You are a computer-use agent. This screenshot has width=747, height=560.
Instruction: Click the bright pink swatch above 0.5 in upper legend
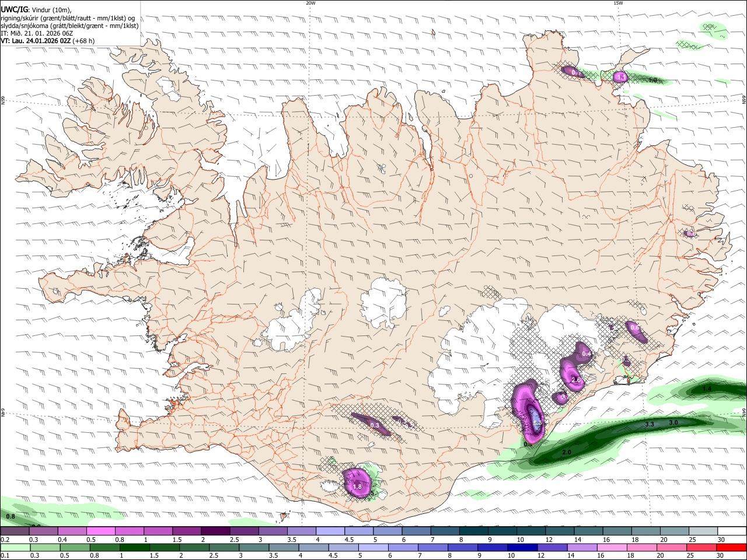[100, 531]
